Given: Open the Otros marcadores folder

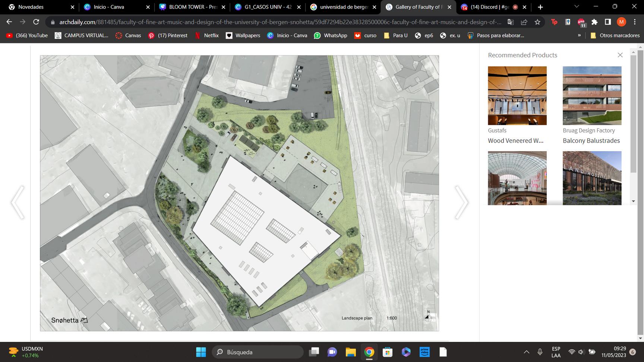Looking at the screenshot, I should (615, 35).
